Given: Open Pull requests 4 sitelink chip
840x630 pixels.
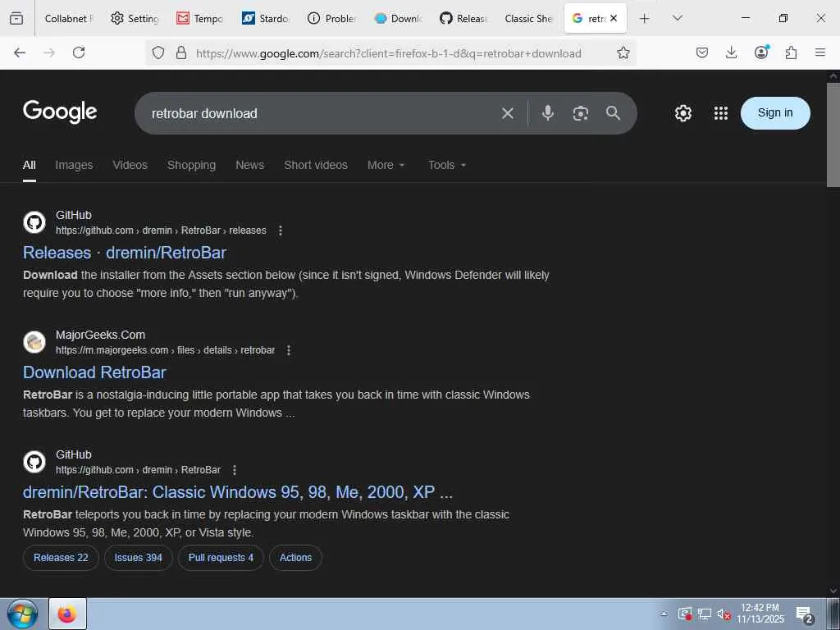Looking at the screenshot, I should tap(221, 558).
